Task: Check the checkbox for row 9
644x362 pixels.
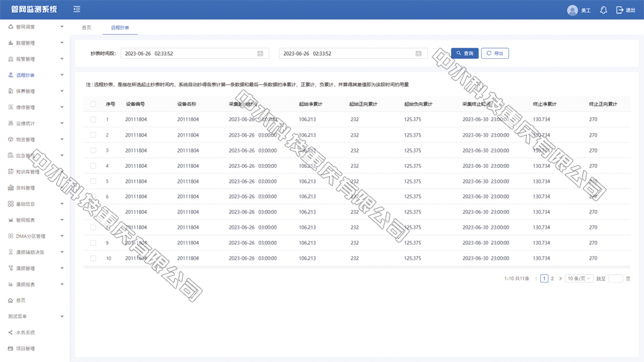Action: pos(93,243)
